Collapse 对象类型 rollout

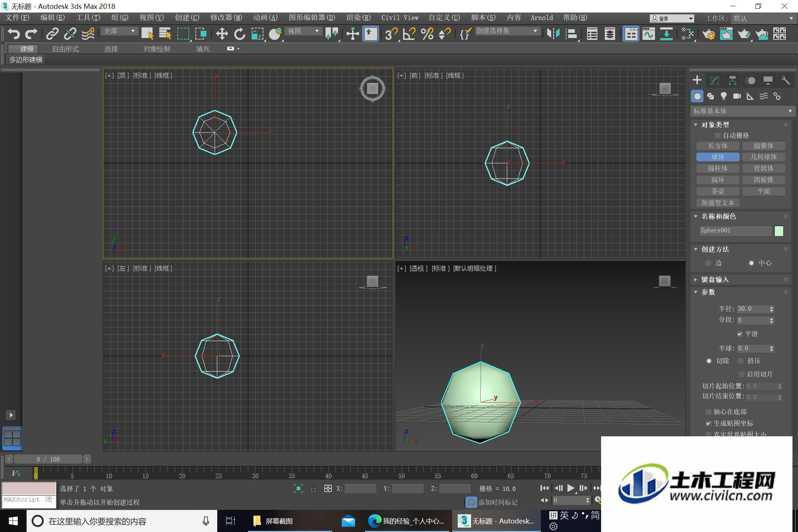click(x=715, y=125)
